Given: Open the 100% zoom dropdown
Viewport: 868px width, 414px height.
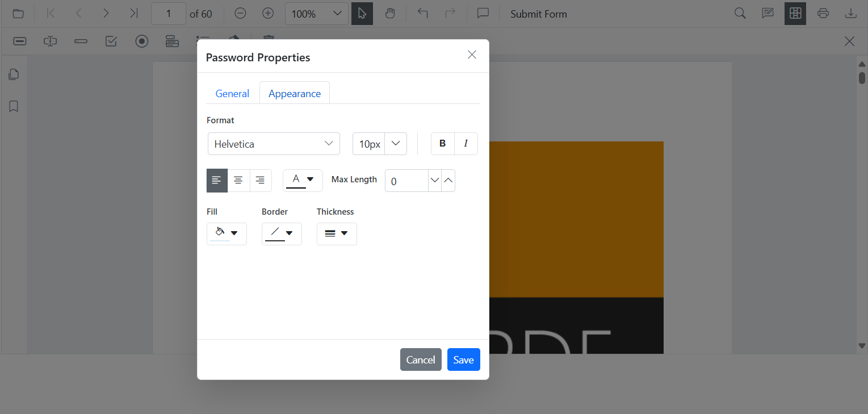Looking at the screenshot, I should (x=317, y=14).
